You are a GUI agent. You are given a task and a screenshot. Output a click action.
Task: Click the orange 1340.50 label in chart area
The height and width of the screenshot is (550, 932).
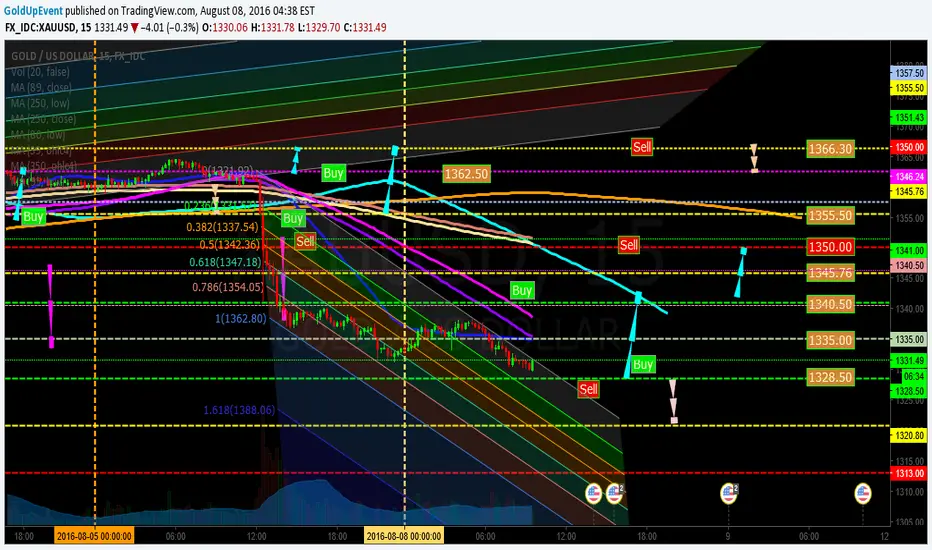pyautogui.click(x=830, y=304)
